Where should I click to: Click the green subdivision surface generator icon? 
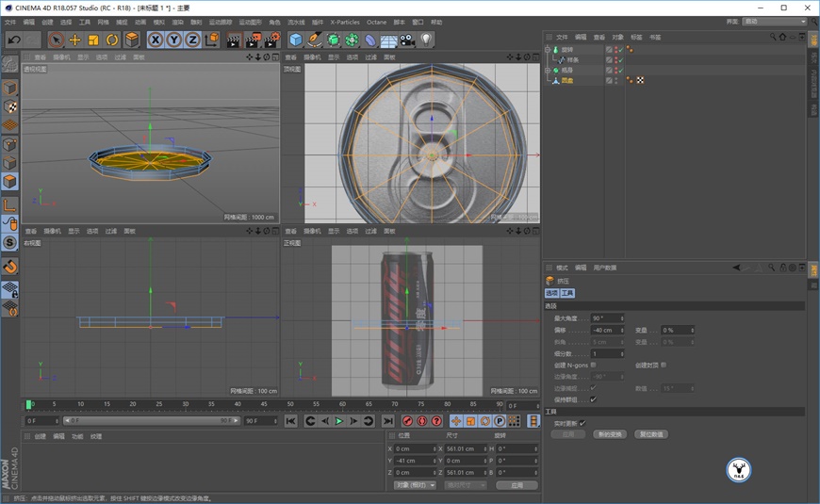tap(333, 40)
